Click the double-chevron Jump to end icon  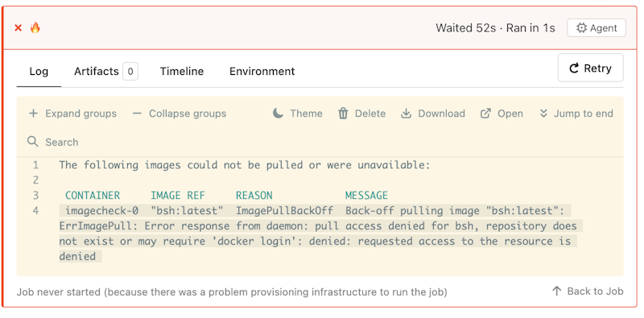(x=544, y=114)
